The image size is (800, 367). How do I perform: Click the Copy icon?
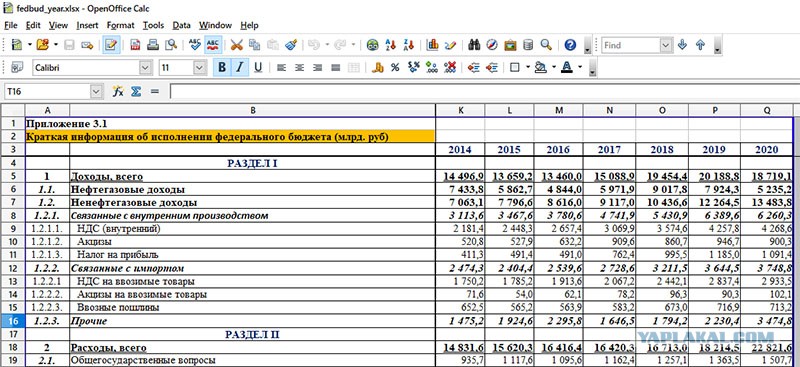254,45
